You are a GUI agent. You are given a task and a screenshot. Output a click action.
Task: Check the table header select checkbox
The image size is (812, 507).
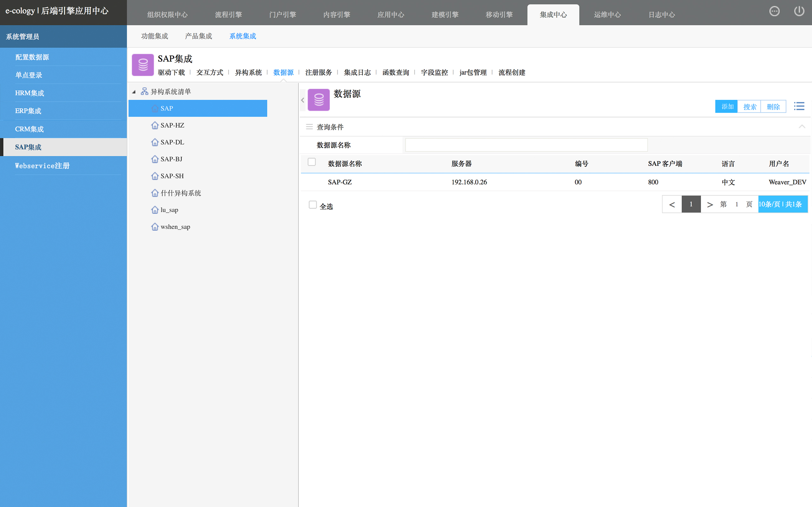312,162
